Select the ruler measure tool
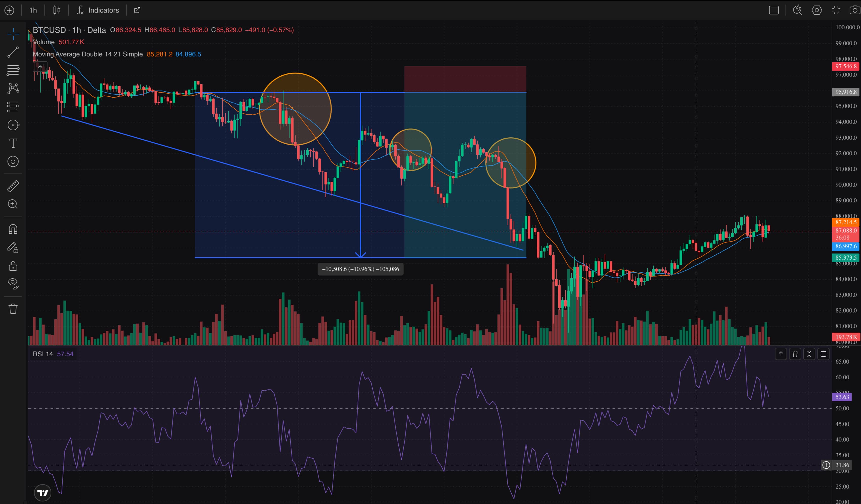 [13, 186]
